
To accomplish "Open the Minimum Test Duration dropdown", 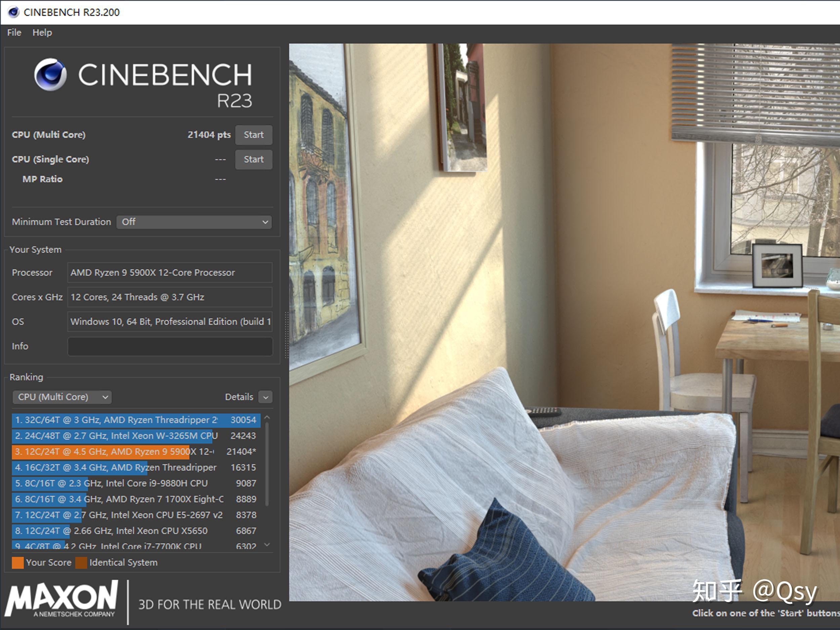I will point(194,222).
